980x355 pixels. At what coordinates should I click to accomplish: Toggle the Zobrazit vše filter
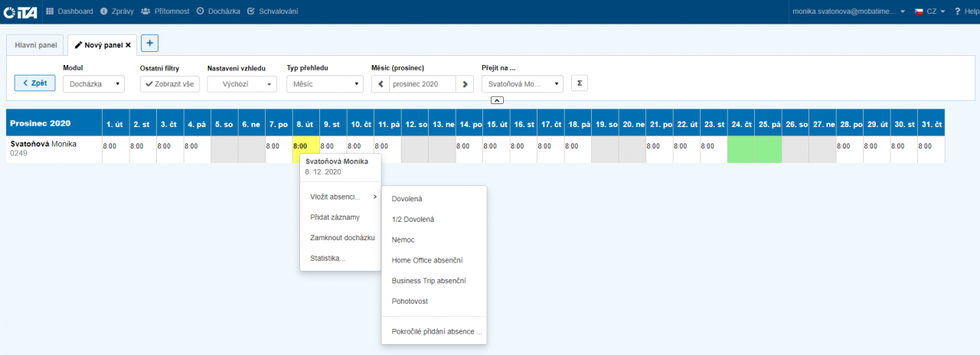point(170,84)
